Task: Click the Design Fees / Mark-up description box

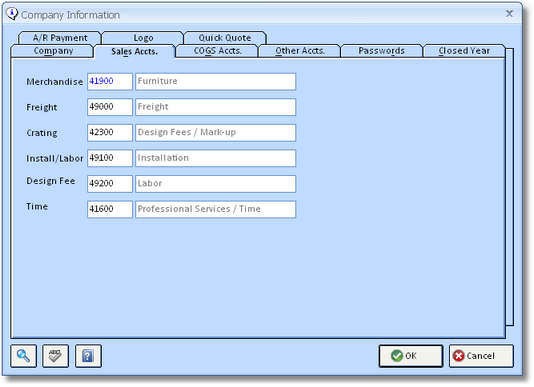Action: [x=216, y=133]
